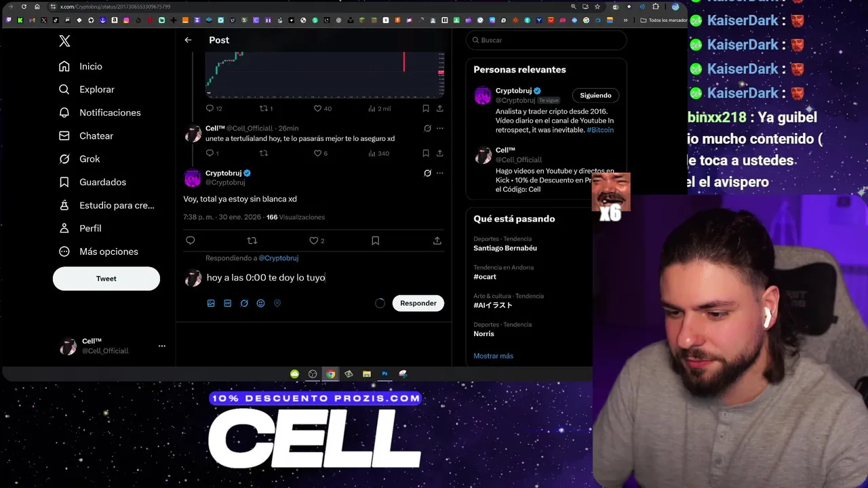868x488 pixels.
Task: Open Estudio para creadores in the sidebar
Action: point(107,205)
